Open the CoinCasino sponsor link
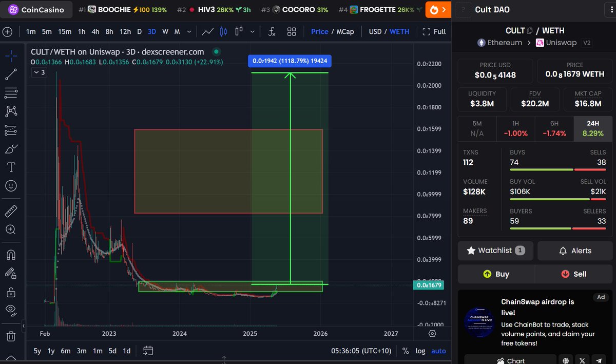The height and width of the screenshot is (364, 616). (36, 9)
